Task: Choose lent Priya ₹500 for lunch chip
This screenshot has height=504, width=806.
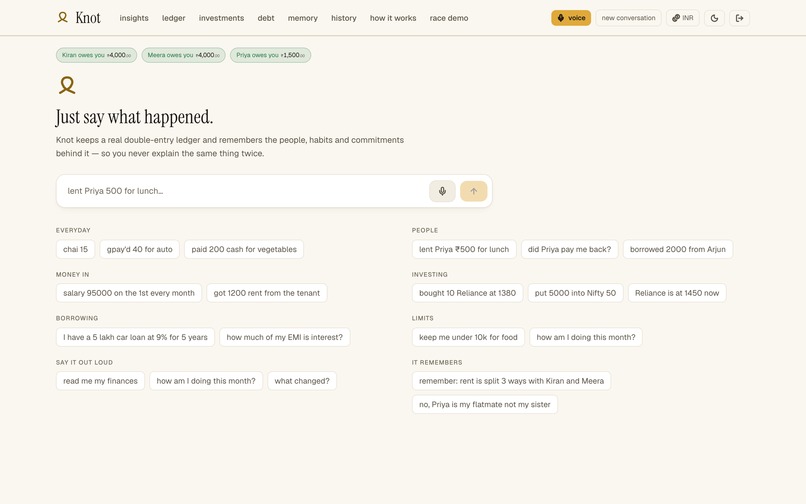Action: 464,249
